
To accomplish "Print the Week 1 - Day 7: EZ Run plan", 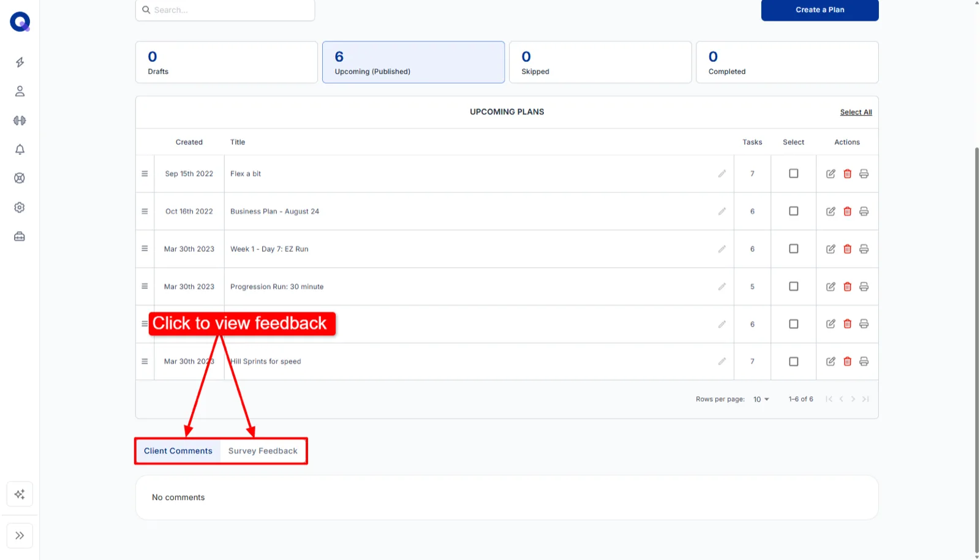I will click(x=864, y=249).
